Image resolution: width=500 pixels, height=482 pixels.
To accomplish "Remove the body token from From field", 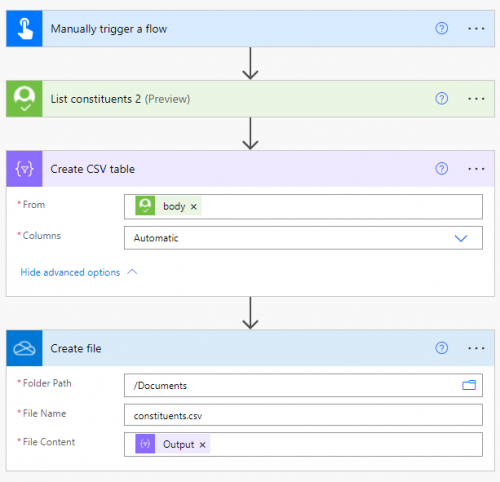I will coord(194,207).
